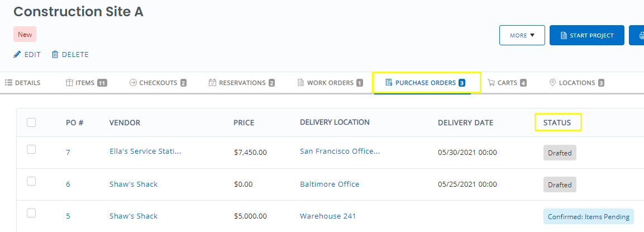
Task: Click the DELETE link
Action: (70, 54)
